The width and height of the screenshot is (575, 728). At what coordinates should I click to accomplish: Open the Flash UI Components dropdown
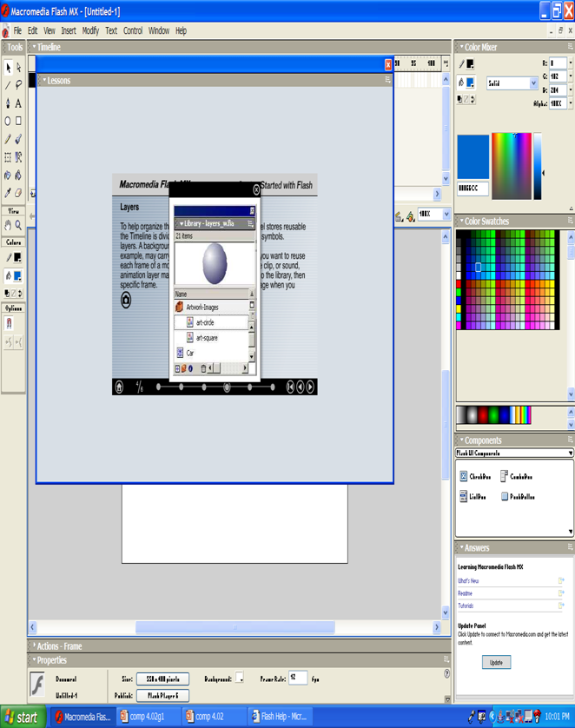[514, 453]
